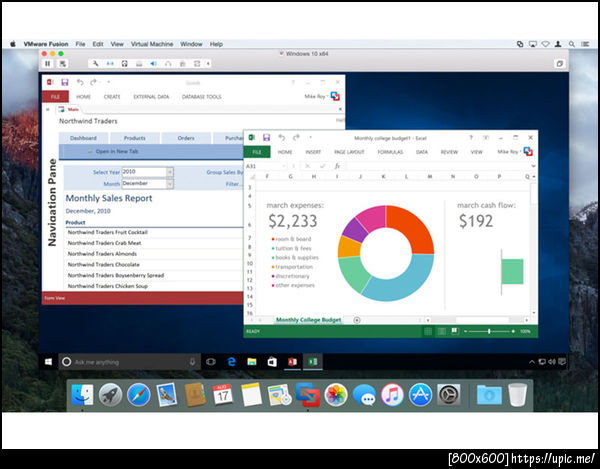Open Excel quick access customize dropdown
This screenshot has width=600, height=469.
(x=310, y=137)
